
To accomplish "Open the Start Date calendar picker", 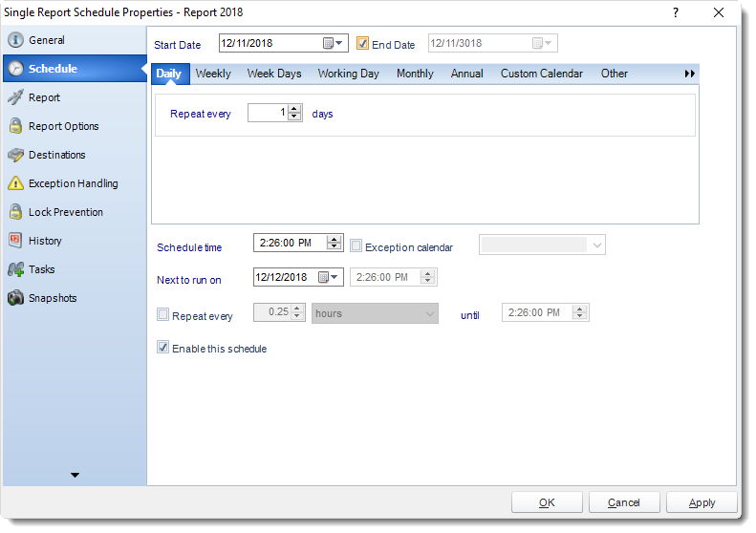I will coord(333,43).
